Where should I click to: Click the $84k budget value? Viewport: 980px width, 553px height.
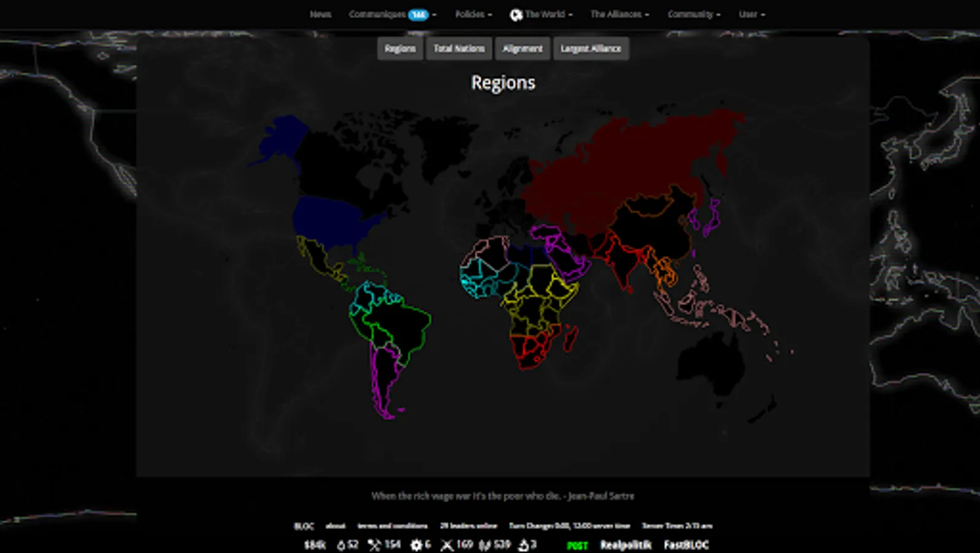(315, 545)
